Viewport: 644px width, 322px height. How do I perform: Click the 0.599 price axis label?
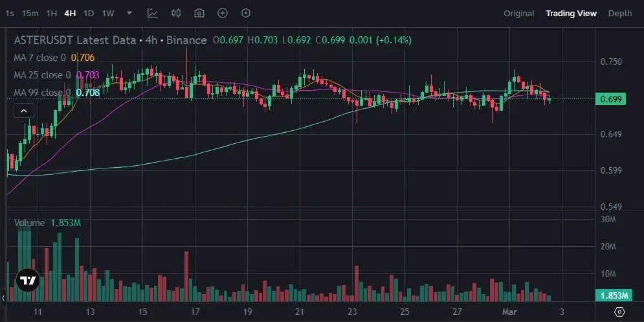611,170
